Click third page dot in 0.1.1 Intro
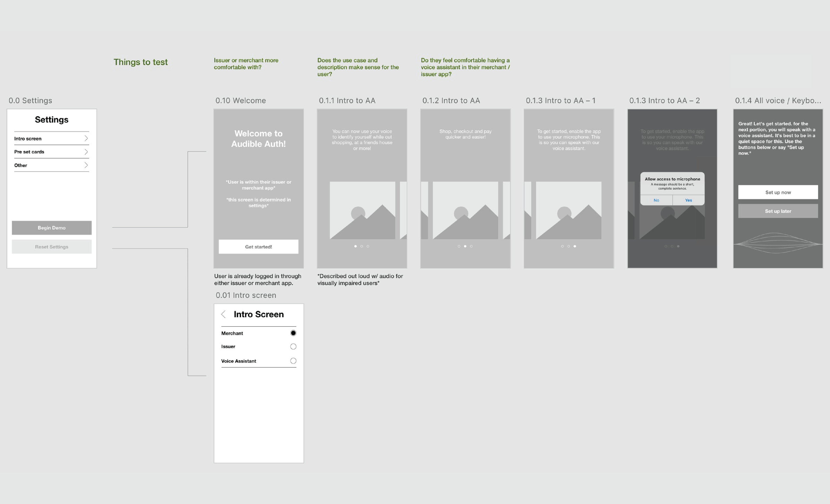This screenshot has height=504, width=830. coord(368,246)
